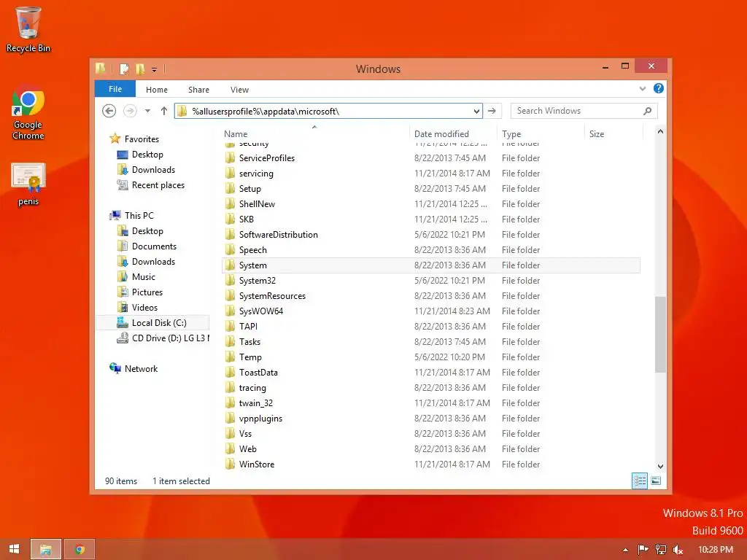This screenshot has height=560, width=747.
Task: Open the Recycle Bin desktop icon
Action: (28, 29)
